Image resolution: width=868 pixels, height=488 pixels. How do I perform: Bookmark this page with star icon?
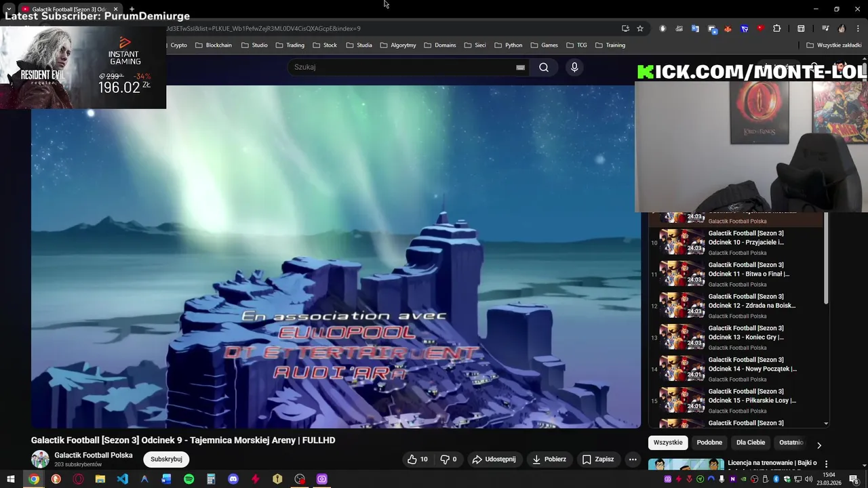(x=640, y=28)
